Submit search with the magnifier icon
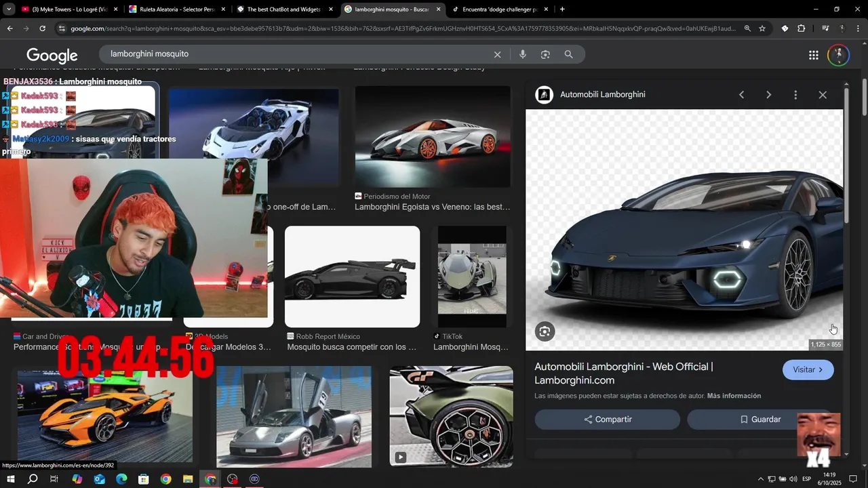Image resolution: width=868 pixels, height=488 pixels. 568,54
